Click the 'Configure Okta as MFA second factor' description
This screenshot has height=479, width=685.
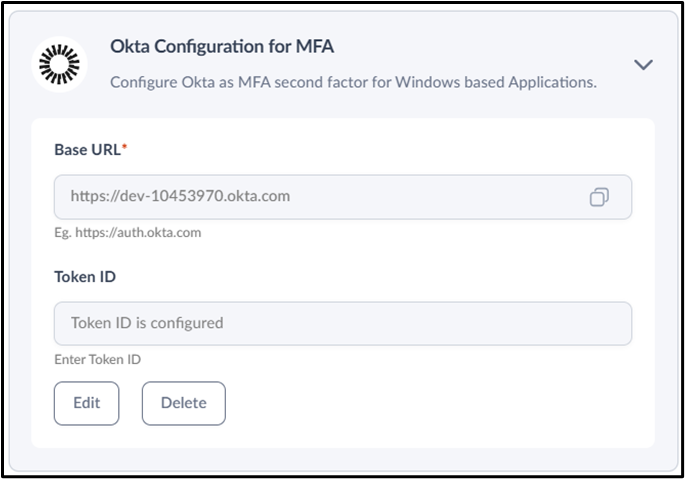[x=353, y=82]
